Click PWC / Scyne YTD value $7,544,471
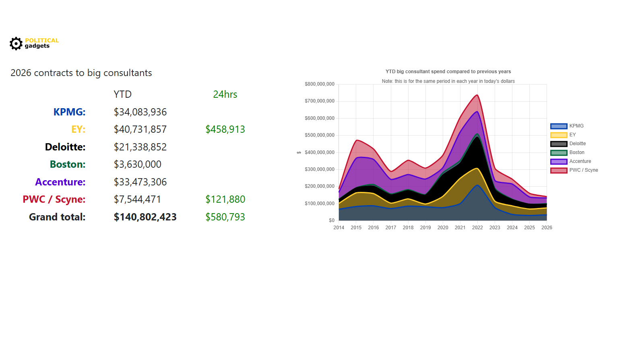Viewport: 644px width, 362px height. click(x=137, y=199)
